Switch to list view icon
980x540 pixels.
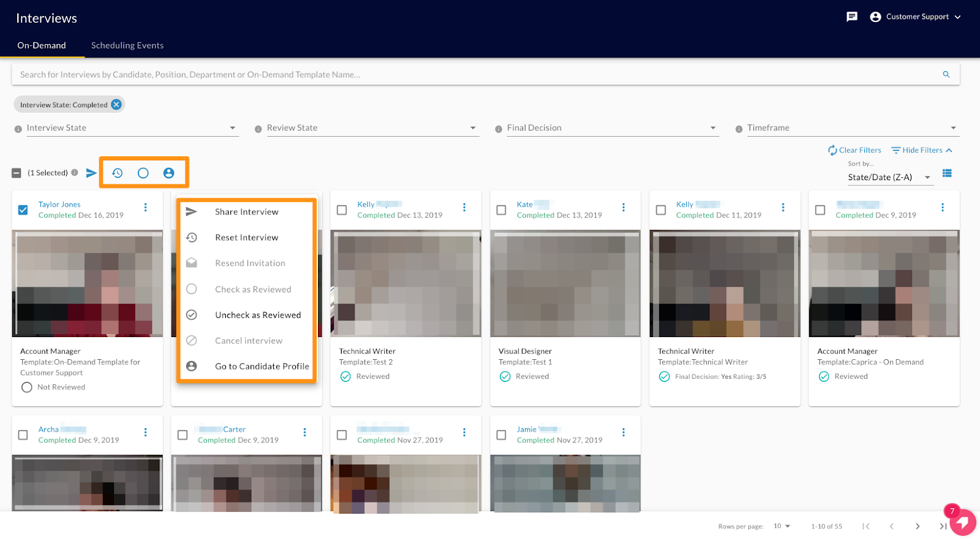[x=947, y=173]
